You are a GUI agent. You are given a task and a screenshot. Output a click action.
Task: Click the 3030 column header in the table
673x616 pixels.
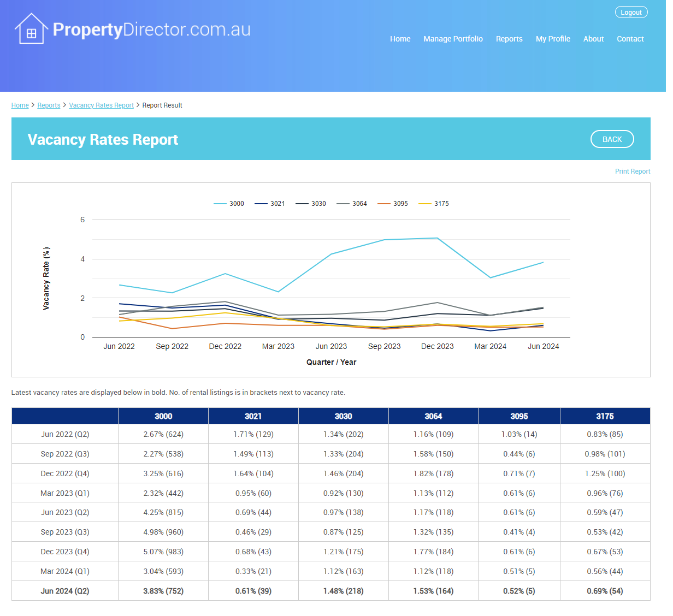point(343,416)
